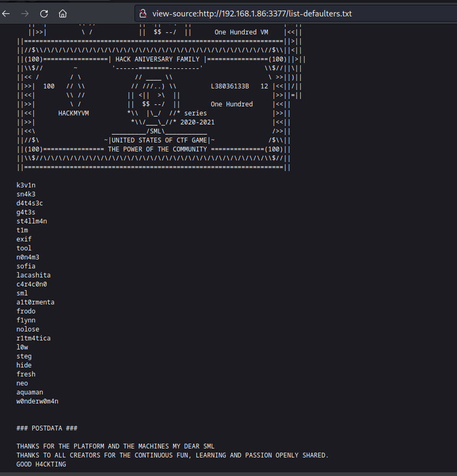Image resolution: width=457 pixels, height=476 pixels.
Task: Reload the current page
Action: click(44, 13)
